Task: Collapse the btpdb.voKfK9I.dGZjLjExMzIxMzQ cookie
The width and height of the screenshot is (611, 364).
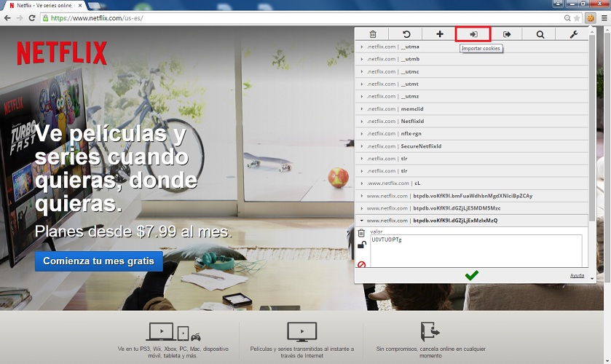Action: (x=471, y=221)
